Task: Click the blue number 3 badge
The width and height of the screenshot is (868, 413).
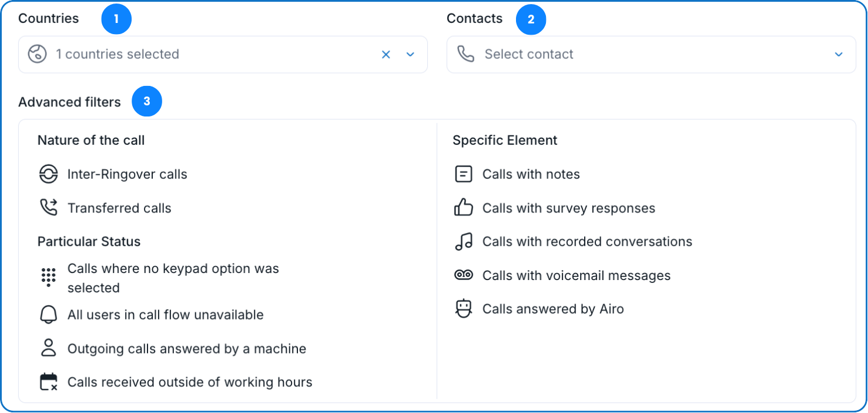Action: [x=147, y=102]
